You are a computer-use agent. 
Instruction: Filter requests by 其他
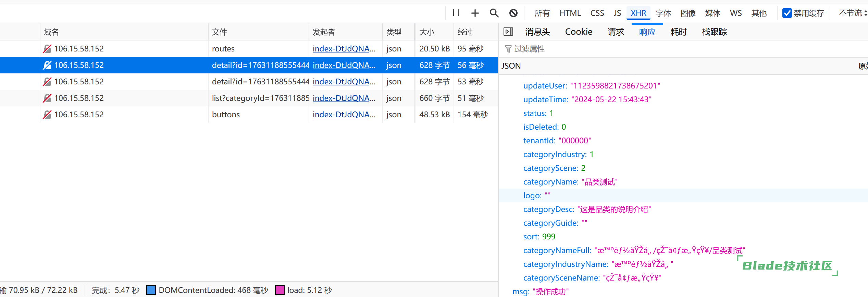point(759,13)
